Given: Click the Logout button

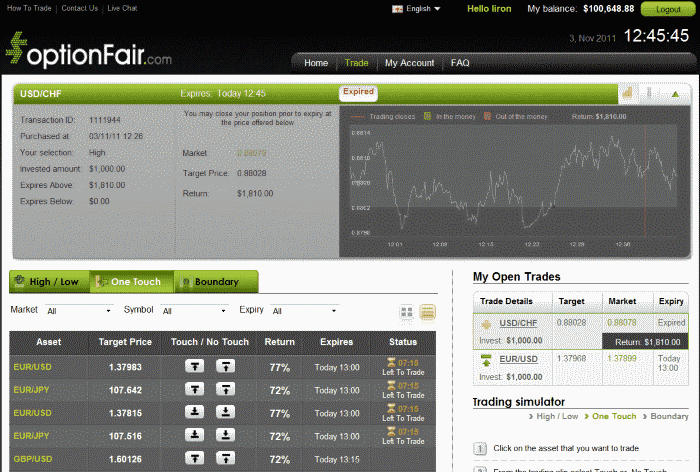Looking at the screenshot, I should 668,9.
